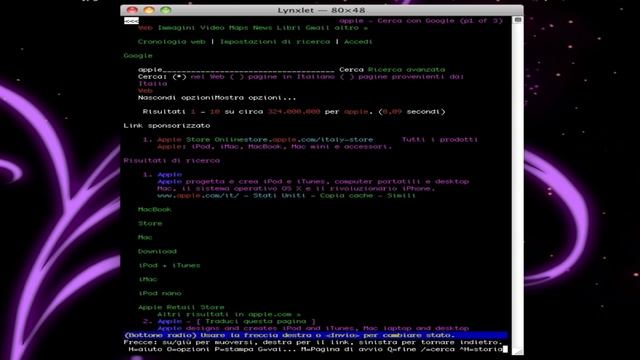Select the 'nel Web' radio option
The image size is (640, 360).
click(179, 77)
